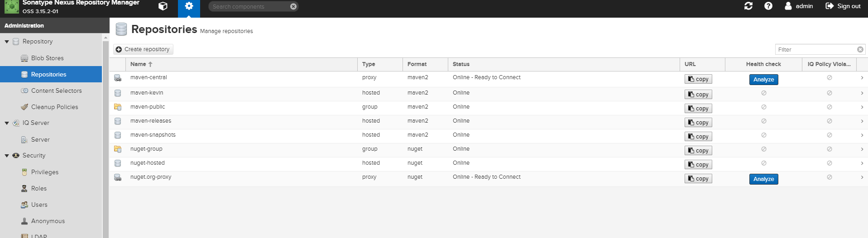Open nuget-group row chevron
Viewport: 868px width, 238px height.
[x=862, y=149]
